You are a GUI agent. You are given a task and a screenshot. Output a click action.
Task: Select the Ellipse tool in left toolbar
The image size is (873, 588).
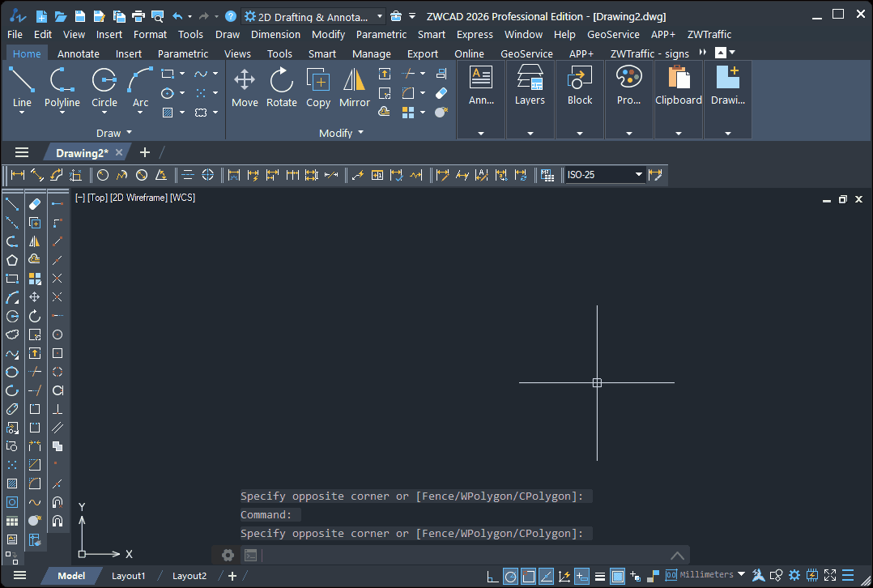point(12,372)
